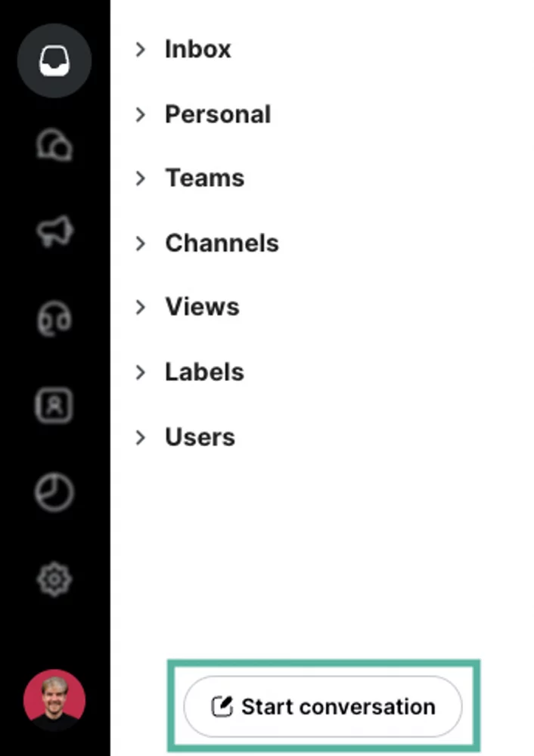The width and height of the screenshot is (534, 756).
Task: Open Settings with the gear icon
Action: 54,579
